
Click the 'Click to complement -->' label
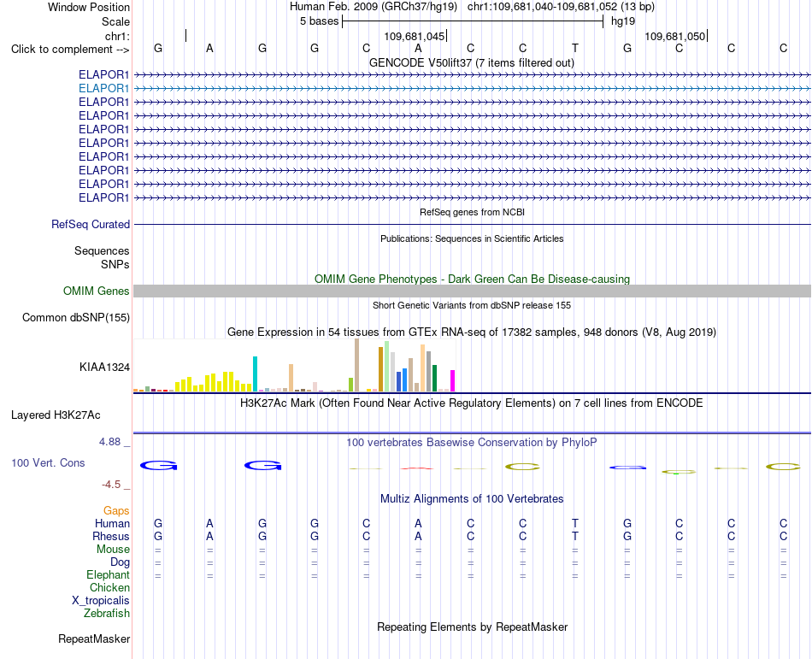tap(70, 50)
